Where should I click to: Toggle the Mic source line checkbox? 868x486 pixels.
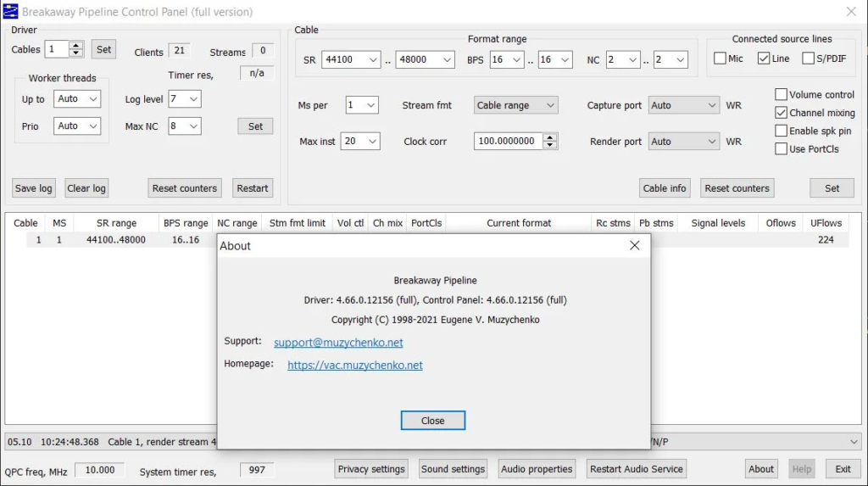[x=720, y=59]
